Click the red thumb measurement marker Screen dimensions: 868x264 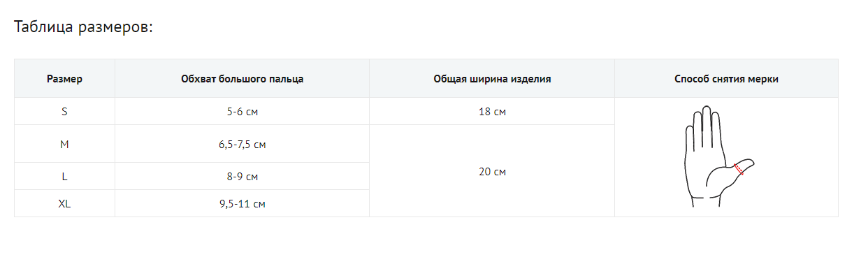(739, 170)
